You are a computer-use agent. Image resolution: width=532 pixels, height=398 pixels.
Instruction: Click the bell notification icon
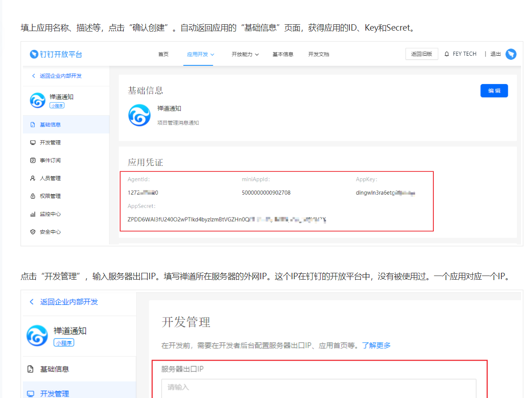click(x=447, y=54)
